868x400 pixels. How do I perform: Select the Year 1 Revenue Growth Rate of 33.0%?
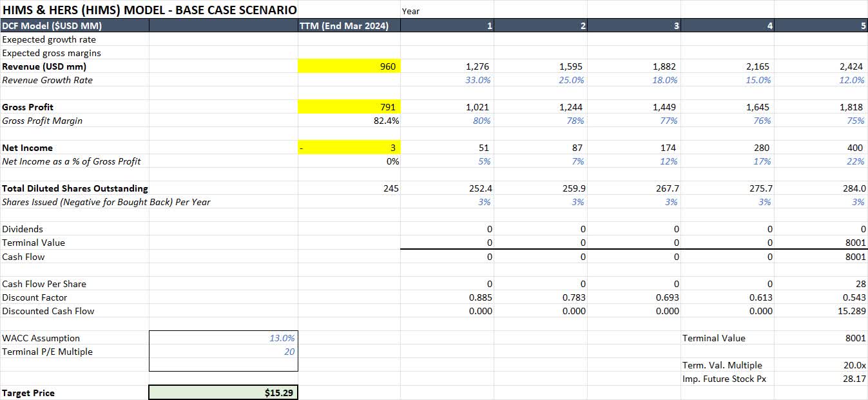coord(477,80)
